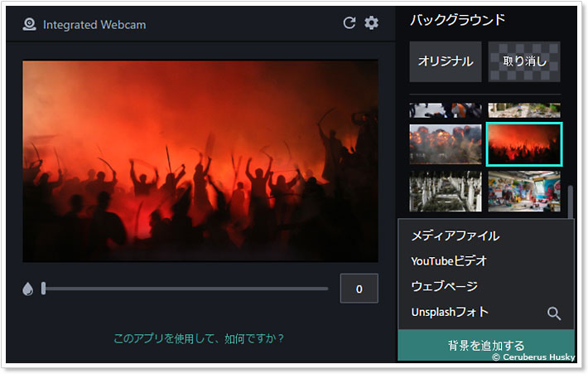Select the オリジナル background option

tap(446, 61)
